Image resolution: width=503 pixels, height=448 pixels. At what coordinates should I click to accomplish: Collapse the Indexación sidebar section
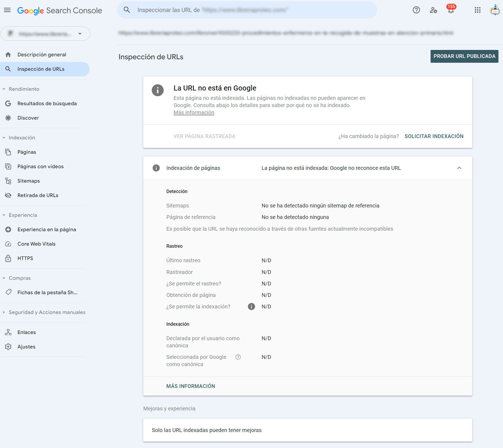pyautogui.click(x=4, y=138)
